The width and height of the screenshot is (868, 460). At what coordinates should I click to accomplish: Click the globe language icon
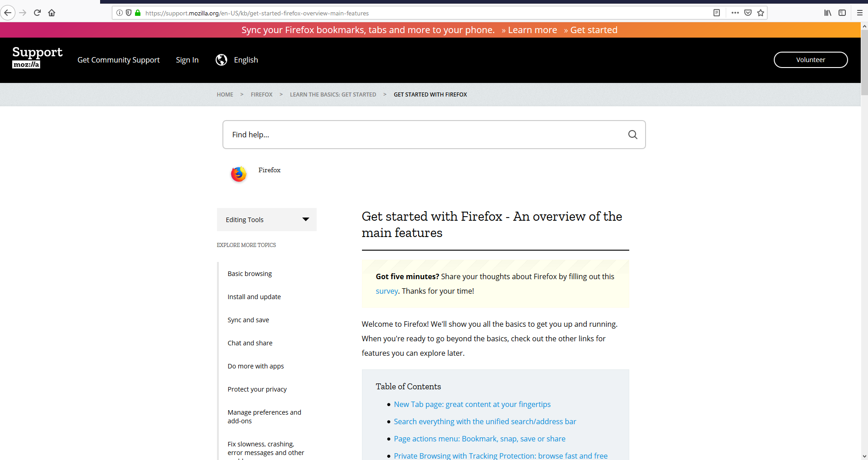pos(222,60)
